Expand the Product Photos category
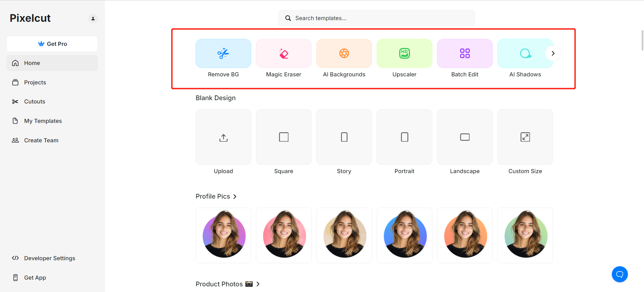644x292 pixels. [x=228, y=284]
